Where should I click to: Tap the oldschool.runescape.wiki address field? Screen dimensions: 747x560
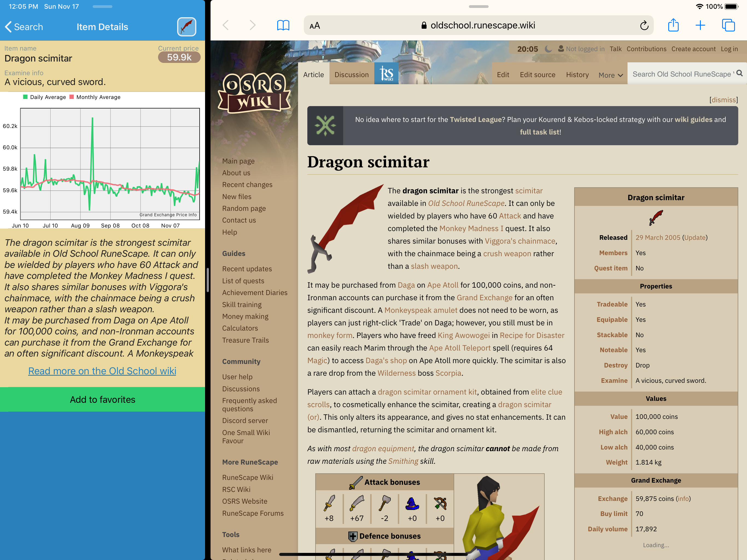tap(478, 25)
